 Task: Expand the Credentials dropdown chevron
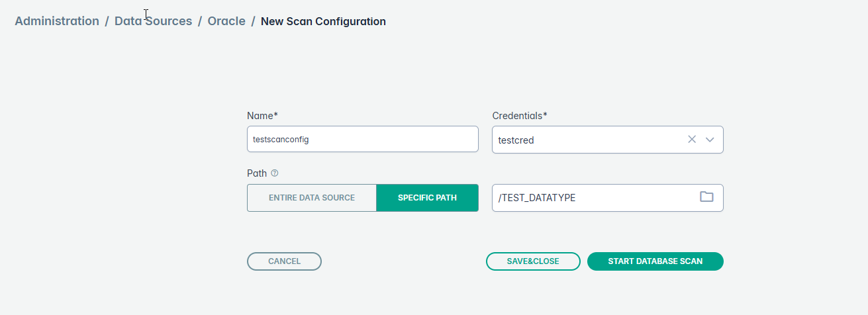710,140
